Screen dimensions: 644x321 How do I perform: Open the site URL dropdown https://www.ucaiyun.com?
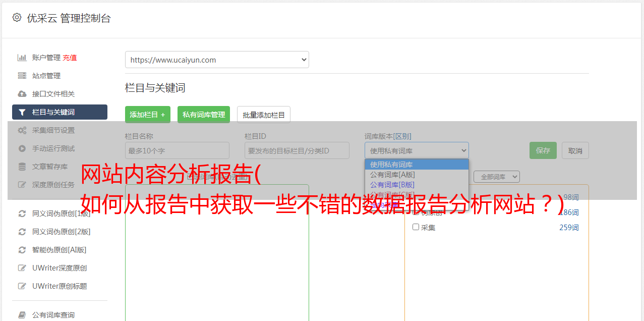point(217,60)
